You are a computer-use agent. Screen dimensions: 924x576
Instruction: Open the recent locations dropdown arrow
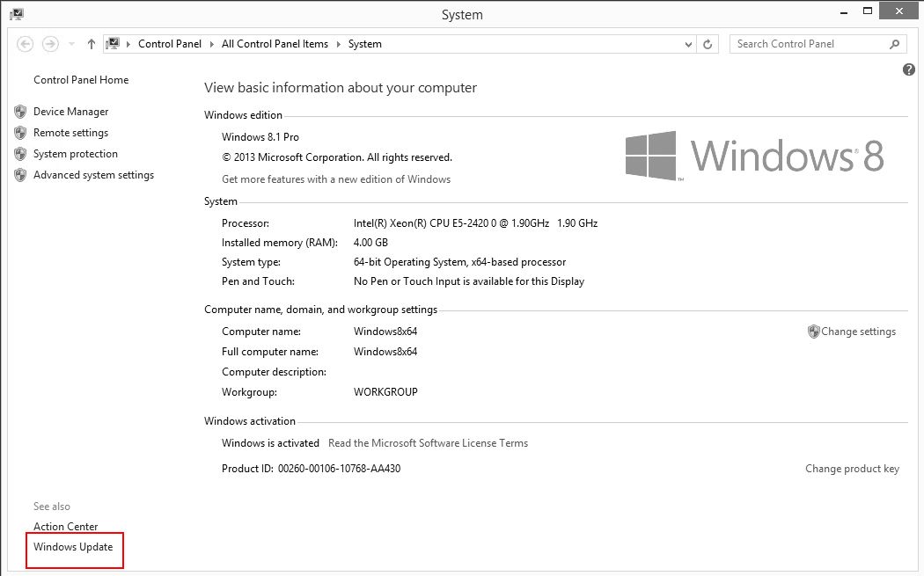point(71,44)
